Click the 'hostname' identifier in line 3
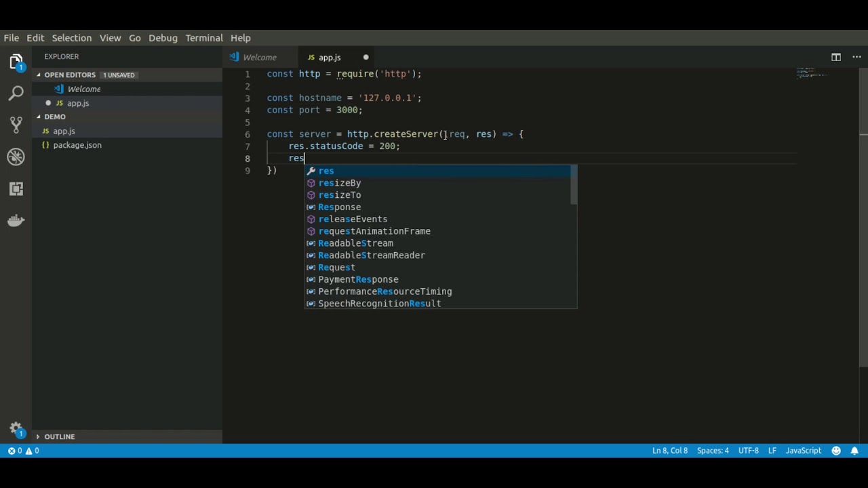 click(320, 98)
